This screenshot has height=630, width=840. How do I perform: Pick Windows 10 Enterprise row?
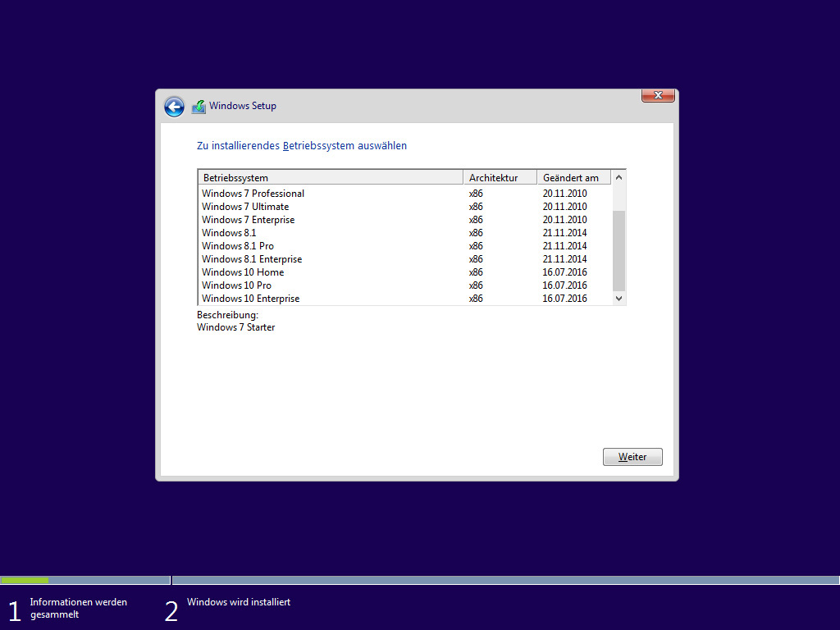404,299
